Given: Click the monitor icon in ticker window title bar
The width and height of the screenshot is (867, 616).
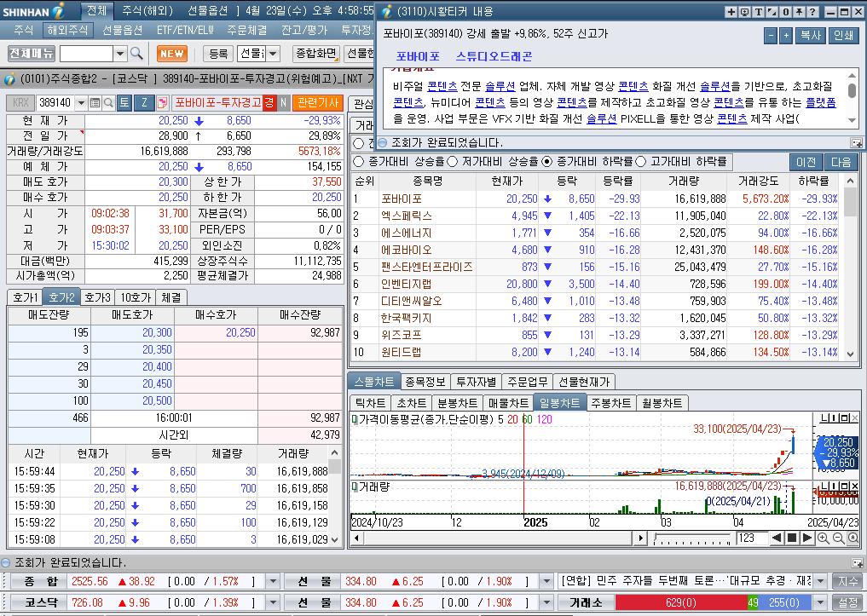Looking at the screenshot, I should (x=744, y=12).
